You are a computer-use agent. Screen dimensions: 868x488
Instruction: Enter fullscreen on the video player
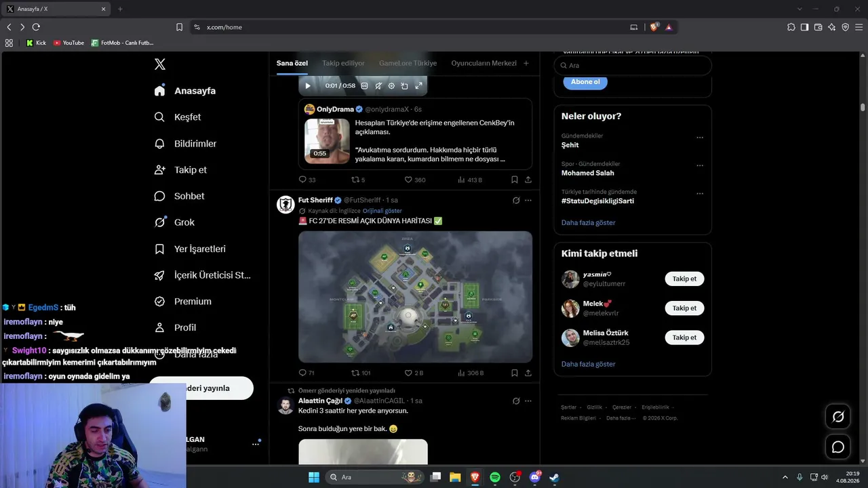click(418, 86)
